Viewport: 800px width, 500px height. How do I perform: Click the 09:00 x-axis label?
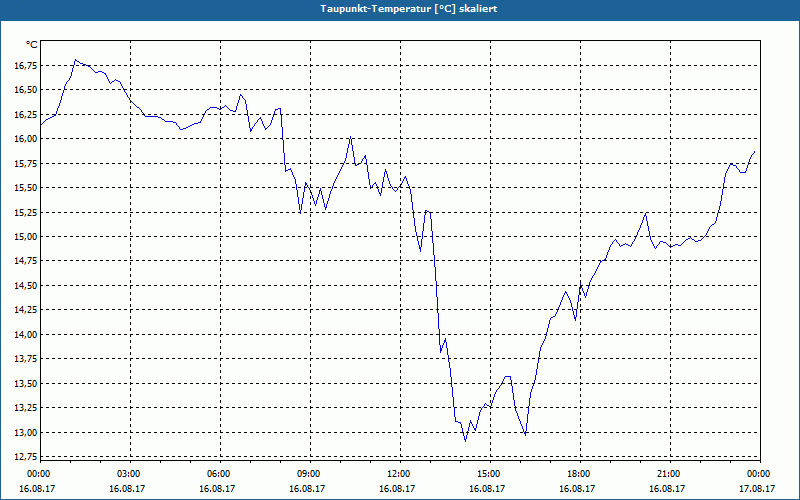pyautogui.click(x=308, y=474)
